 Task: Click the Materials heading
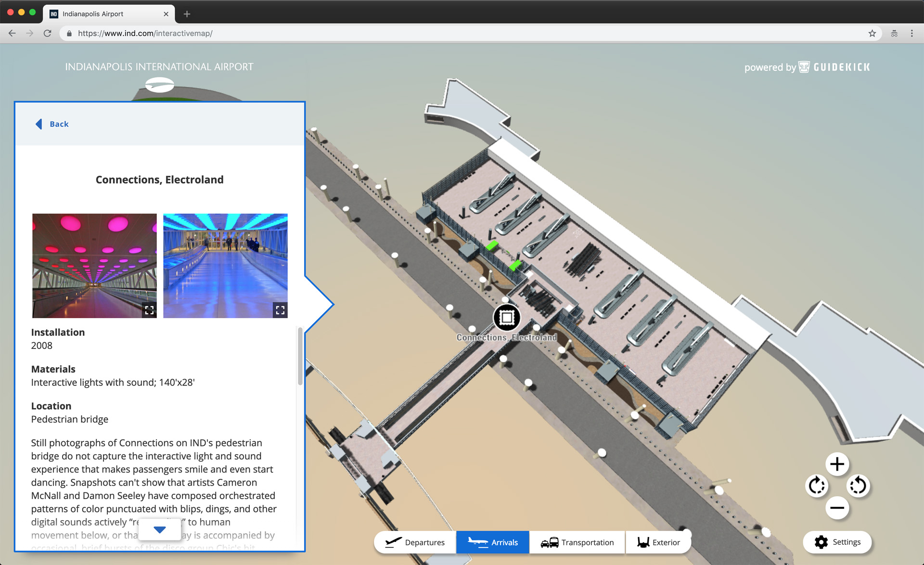[53, 369]
